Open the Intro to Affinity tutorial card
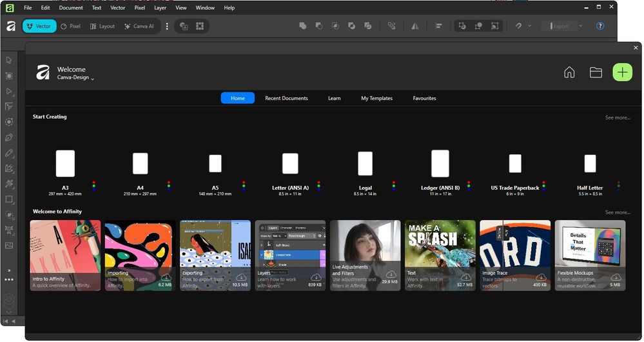 [x=65, y=256]
